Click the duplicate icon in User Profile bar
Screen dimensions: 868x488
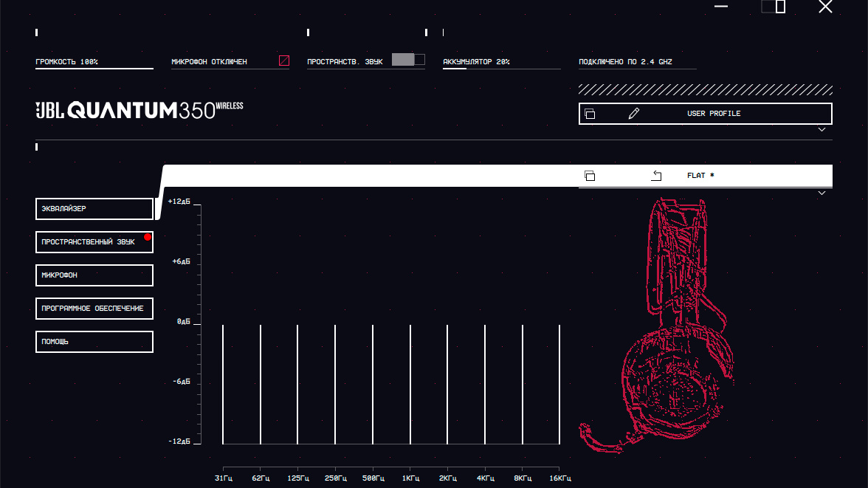click(590, 114)
